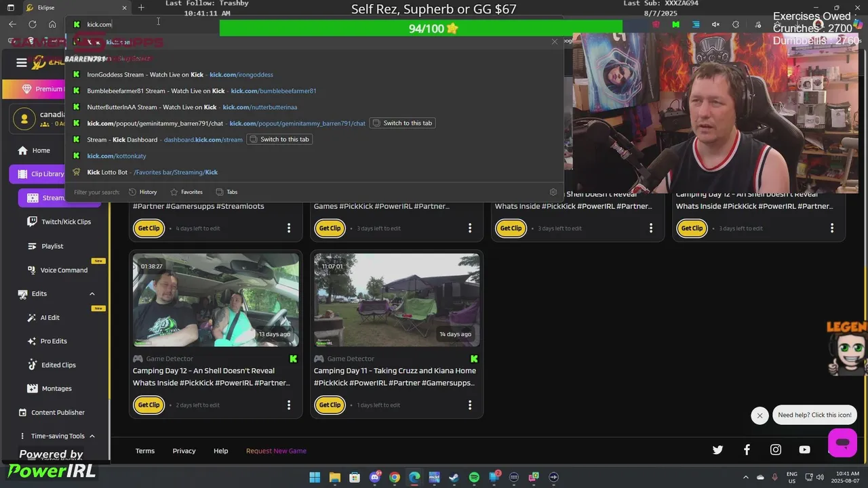Open more options for Camping Day 11 clip

pyautogui.click(x=470, y=405)
